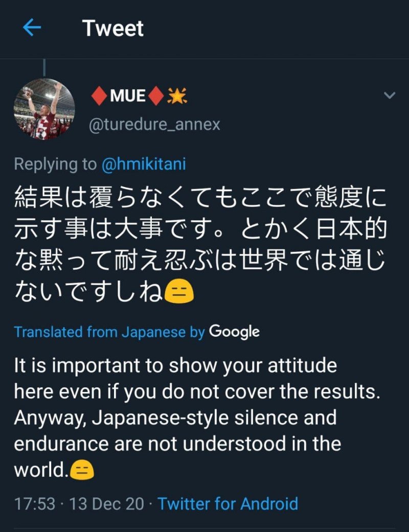
Task: Click the original Japanese tweet text
Action: click(x=199, y=240)
